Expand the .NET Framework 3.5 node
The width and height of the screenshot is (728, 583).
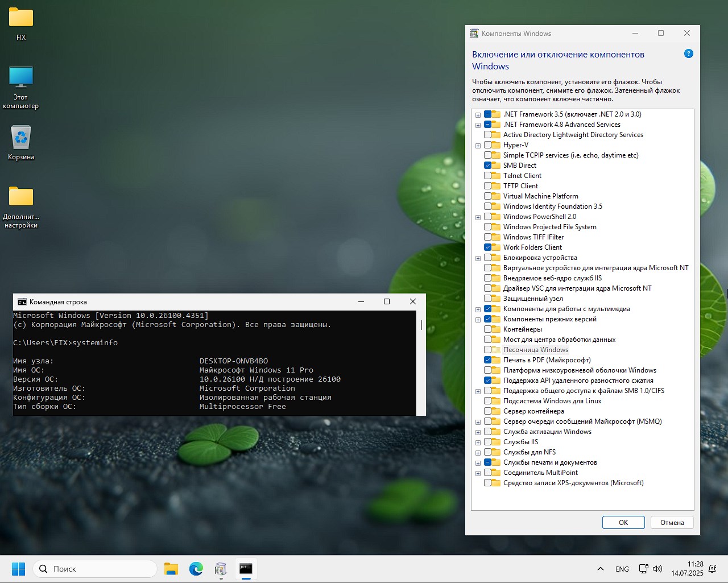tap(478, 114)
